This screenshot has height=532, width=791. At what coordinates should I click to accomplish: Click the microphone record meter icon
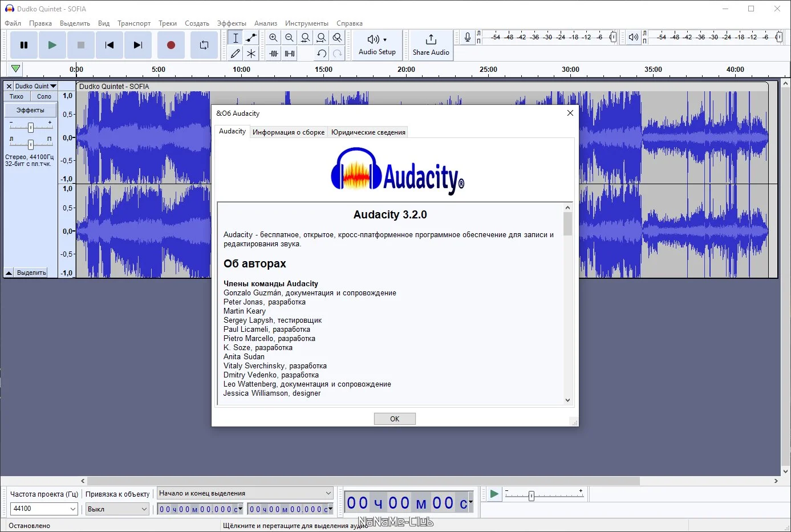tap(468, 37)
